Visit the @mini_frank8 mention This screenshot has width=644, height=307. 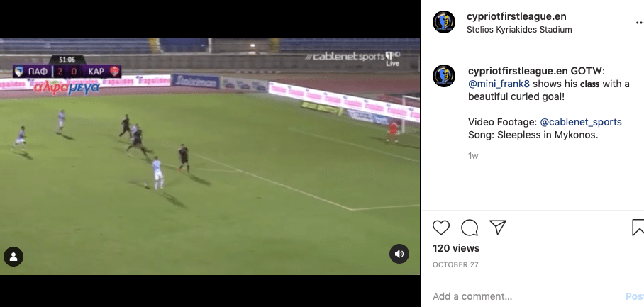(499, 84)
